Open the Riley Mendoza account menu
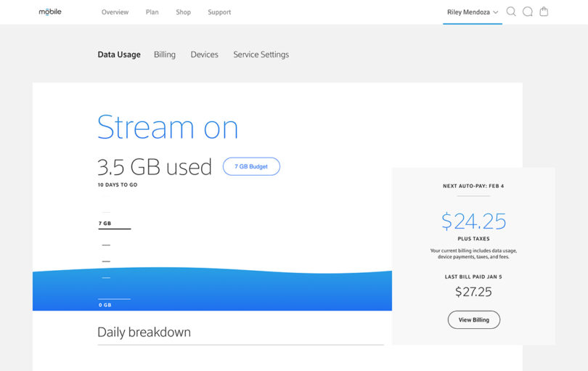The width and height of the screenshot is (588, 371). tap(473, 12)
